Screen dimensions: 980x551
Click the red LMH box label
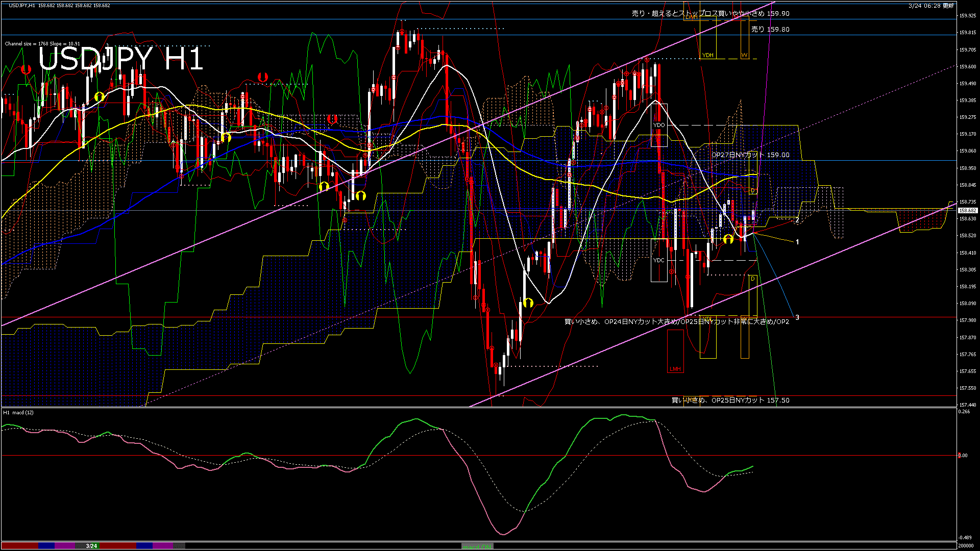point(675,369)
